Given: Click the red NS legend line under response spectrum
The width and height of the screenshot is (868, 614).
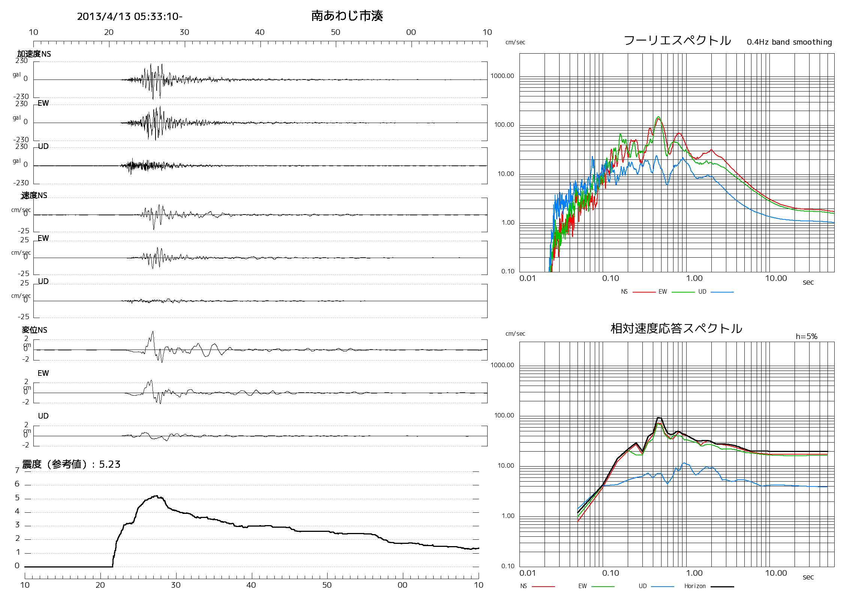Looking at the screenshot, I should [x=543, y=587].
